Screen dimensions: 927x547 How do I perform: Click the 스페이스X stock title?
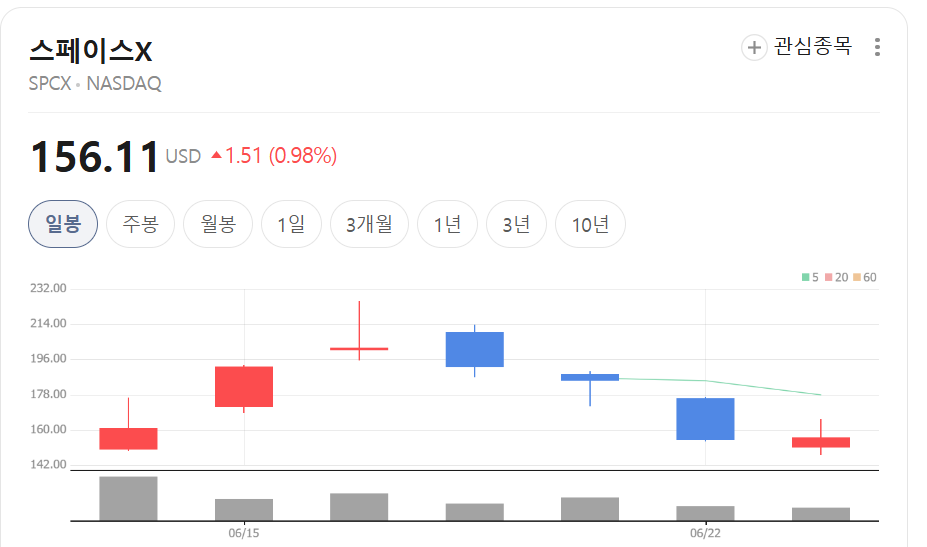(90, 51)
